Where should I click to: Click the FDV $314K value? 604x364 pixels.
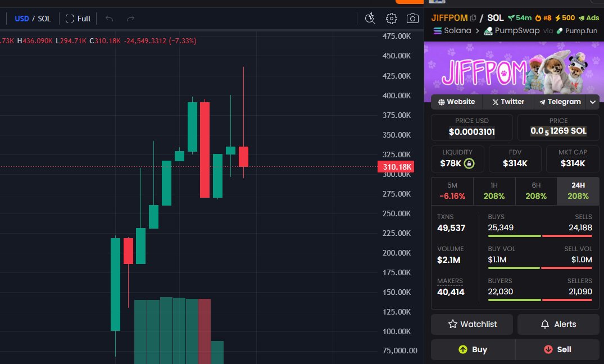pos(515,163)
